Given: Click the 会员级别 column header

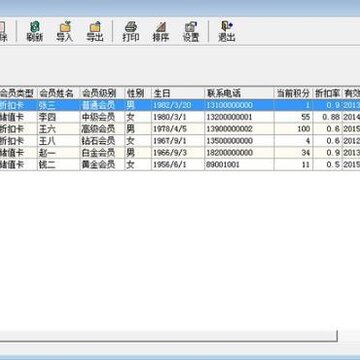Looking at the screenshot, I should click(102, 93).
